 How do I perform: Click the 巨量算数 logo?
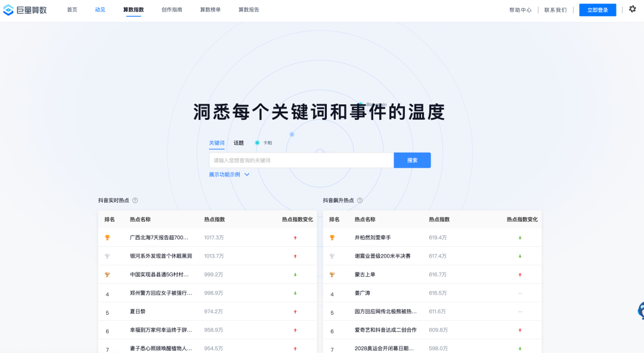25,10
